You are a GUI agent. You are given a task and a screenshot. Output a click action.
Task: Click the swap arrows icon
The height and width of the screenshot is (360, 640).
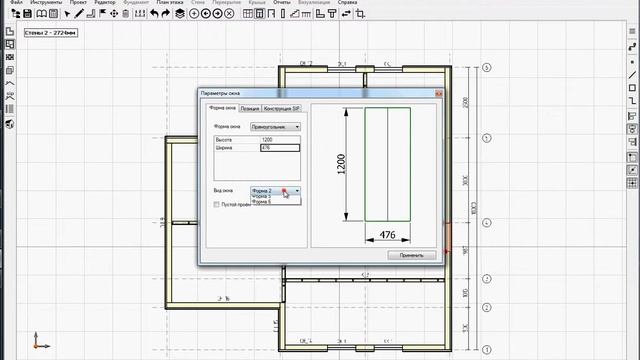346,14
